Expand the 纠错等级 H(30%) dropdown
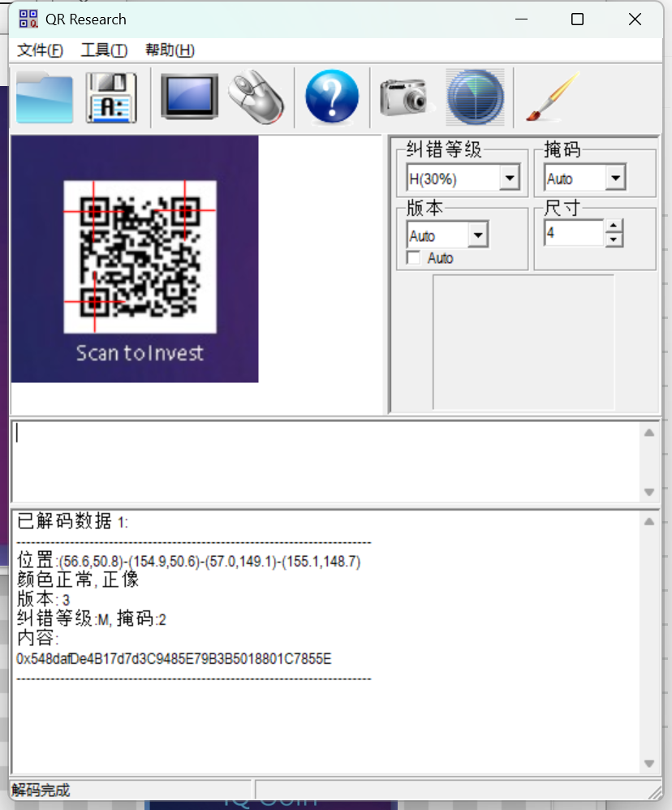The height and width of the screenshot is (810, 672). click(510, 179)
